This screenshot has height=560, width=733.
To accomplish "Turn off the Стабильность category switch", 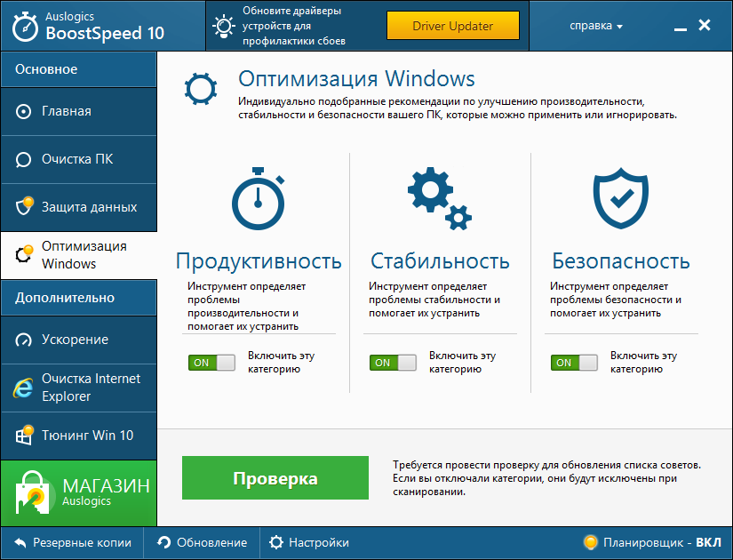I will tap(393, 363).
